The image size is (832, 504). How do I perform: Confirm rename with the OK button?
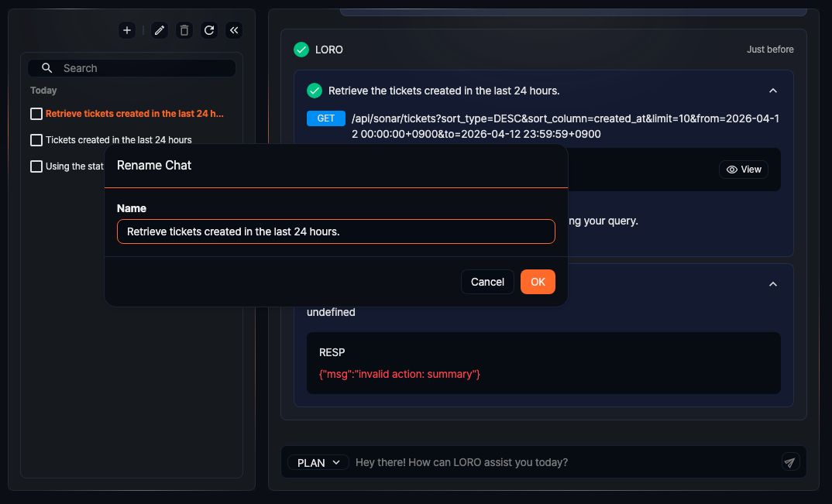tap(538, 282)
